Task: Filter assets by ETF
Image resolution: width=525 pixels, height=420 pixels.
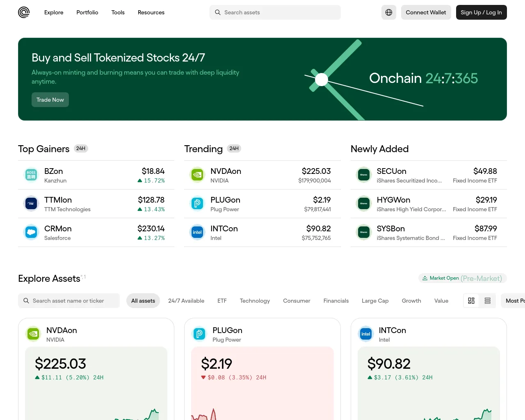Action: point(222,301)
